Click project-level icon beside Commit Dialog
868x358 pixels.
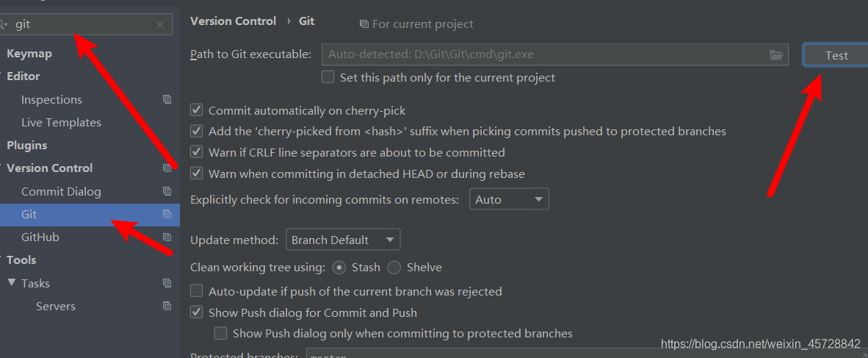(x=167, y=191)
